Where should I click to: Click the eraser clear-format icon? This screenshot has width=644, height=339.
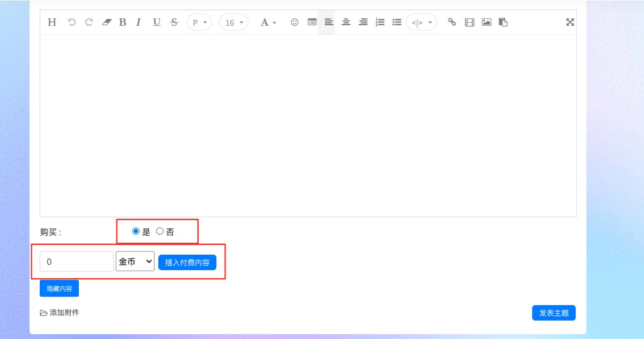coord(106,23)
